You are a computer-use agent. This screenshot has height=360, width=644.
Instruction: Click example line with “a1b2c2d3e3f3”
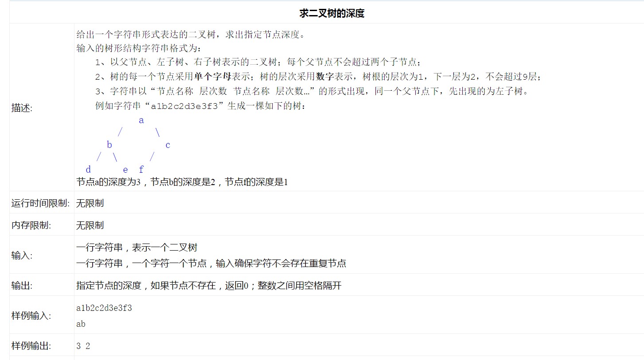point(200,106)
